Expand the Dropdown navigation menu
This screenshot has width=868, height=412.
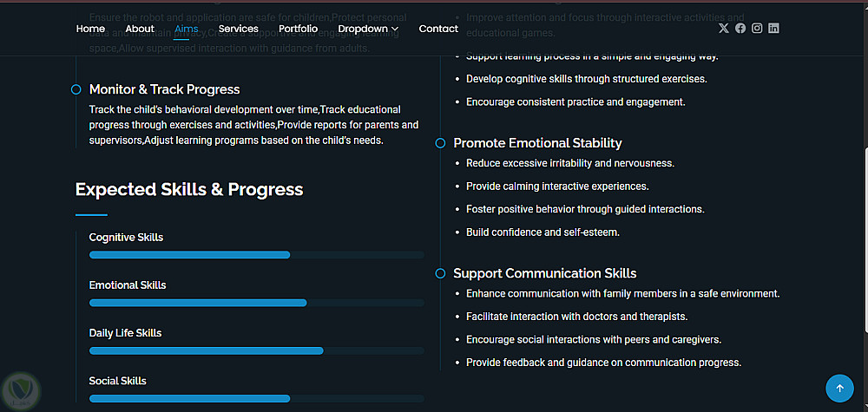368,29
